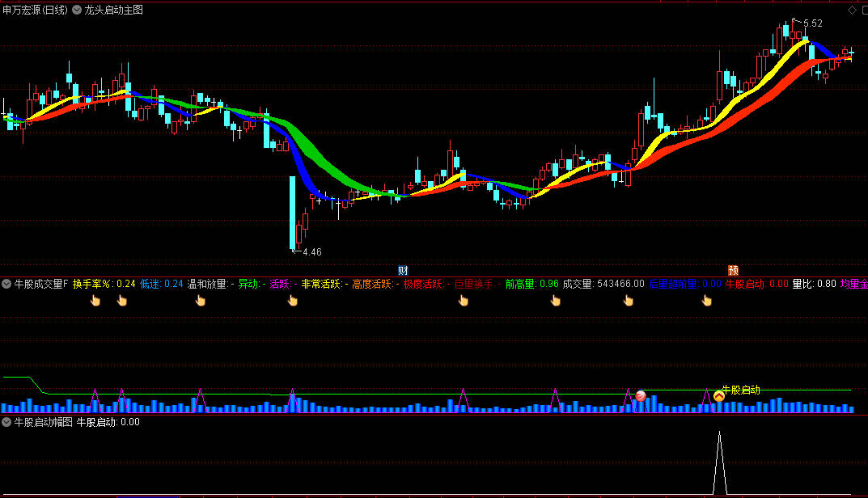This screenshot has width=868, height=498.
Task: Click the green 异动 label
Action: (x=248, y=284)
